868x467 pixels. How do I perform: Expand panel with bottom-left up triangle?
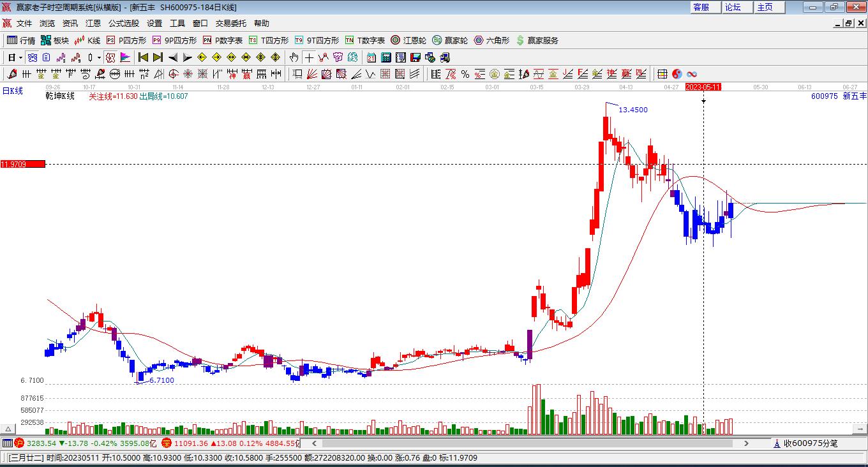pos(8,429)
